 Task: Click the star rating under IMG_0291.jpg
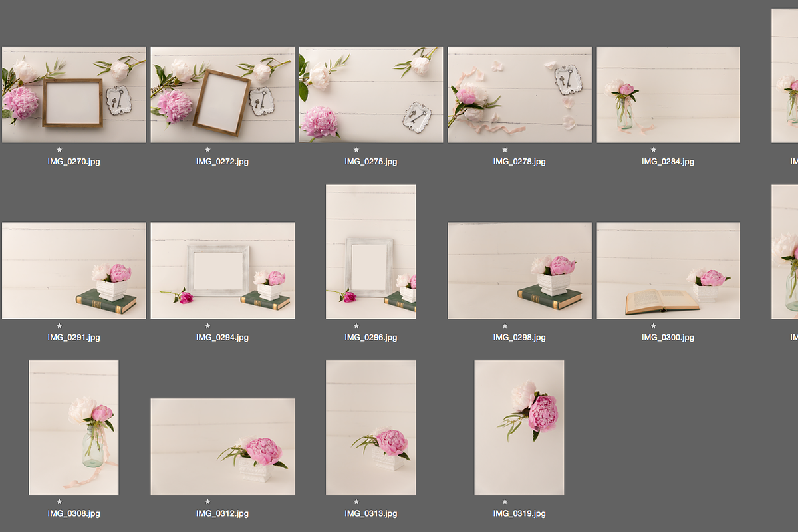(59, 326)
